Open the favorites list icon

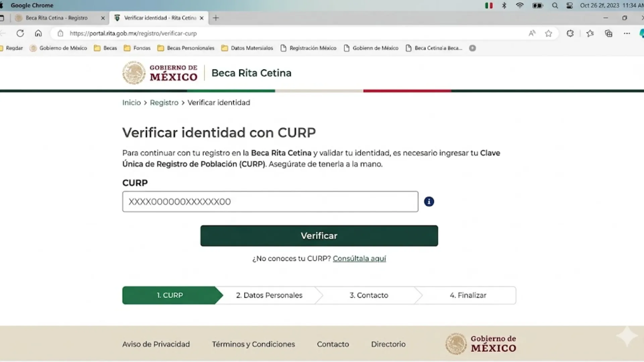pyautogui.click(x=590, y=33)
